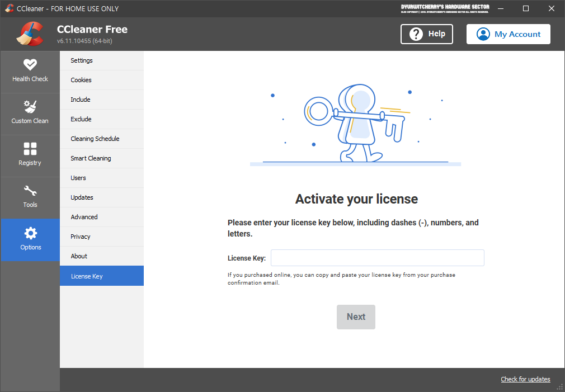Click the 'Please enter your license key' instruction
Screen dimensions: 565x392
click(x=353, y=228)
